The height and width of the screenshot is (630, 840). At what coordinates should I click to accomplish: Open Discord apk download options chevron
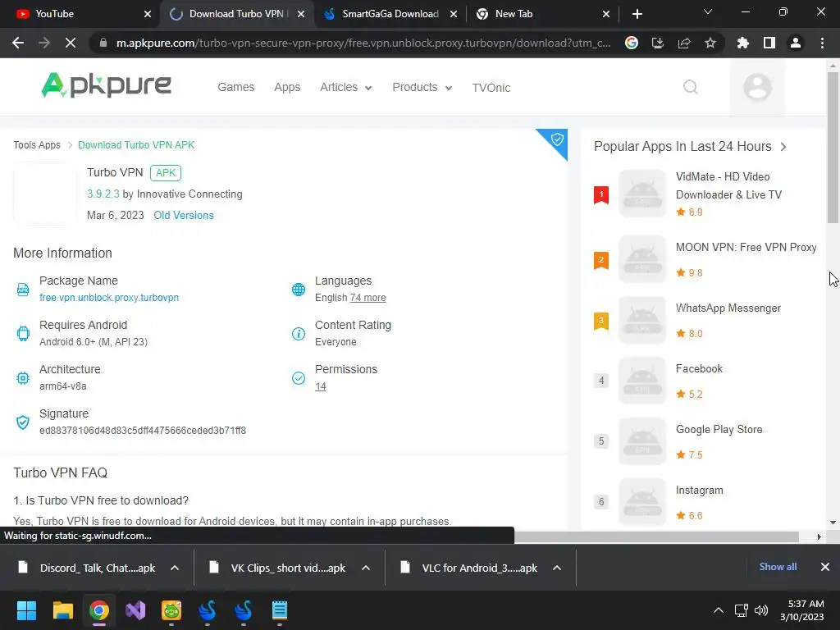click(x=175, y=568)
